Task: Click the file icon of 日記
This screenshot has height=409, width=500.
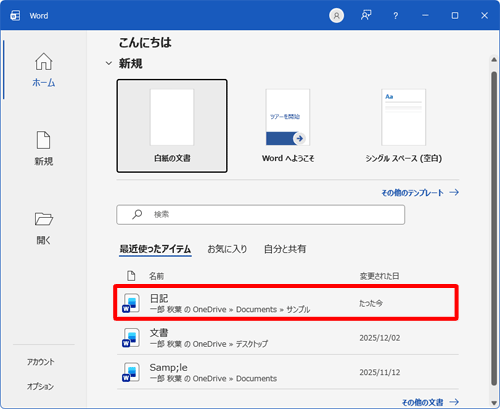Action: click(131, 303)
